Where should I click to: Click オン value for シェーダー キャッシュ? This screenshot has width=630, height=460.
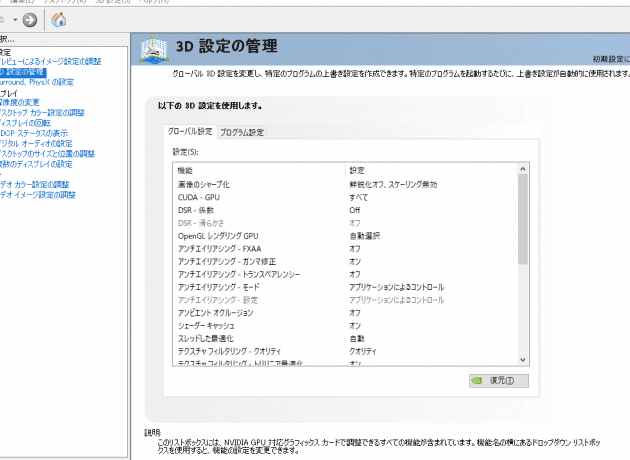click(355, 326)
